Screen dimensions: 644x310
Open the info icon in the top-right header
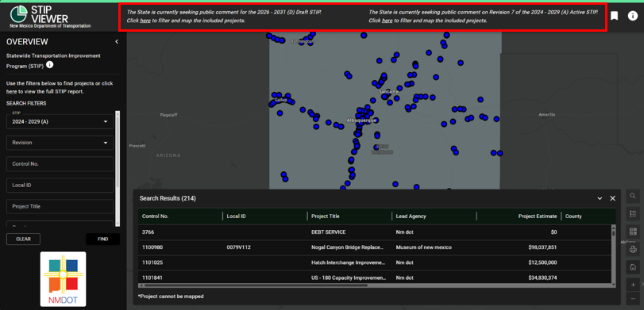tap(633, 16)
